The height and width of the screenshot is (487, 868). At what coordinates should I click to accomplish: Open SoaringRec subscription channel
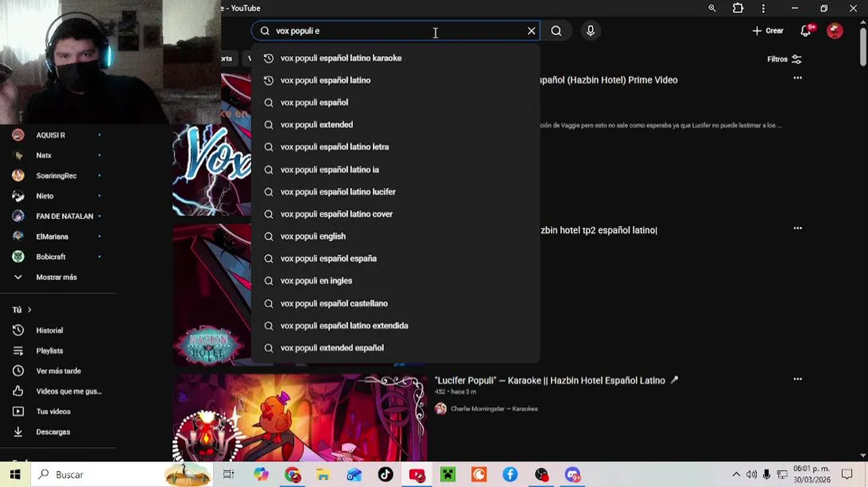[x=57, y=176]
